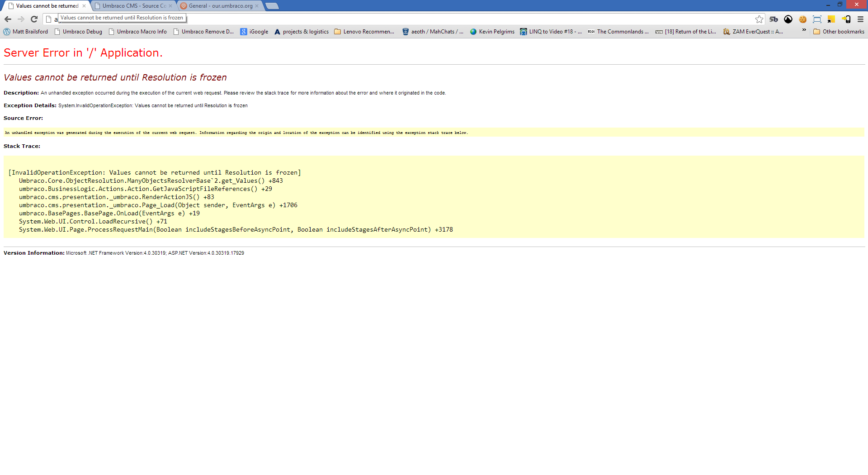Open the Lenovo Recommen... bookmark folder
Viewport: 868px width, 475px height.
pyautogui.click(x=364, y=32)
